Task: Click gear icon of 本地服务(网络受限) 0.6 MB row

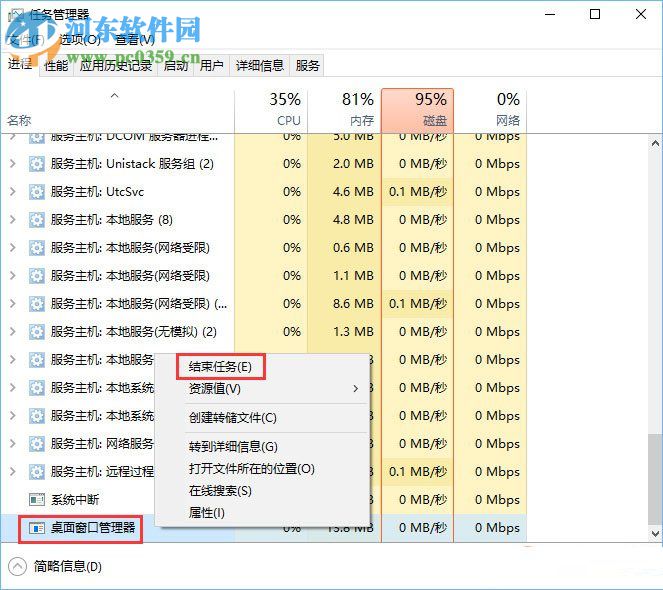Action: [37, 247]
